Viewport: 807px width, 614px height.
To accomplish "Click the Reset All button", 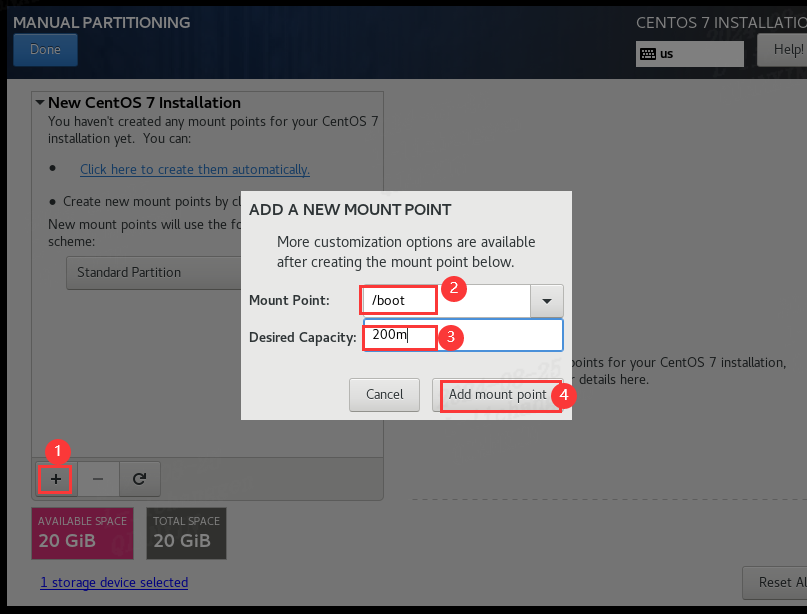I will click(x=775, y=583).
